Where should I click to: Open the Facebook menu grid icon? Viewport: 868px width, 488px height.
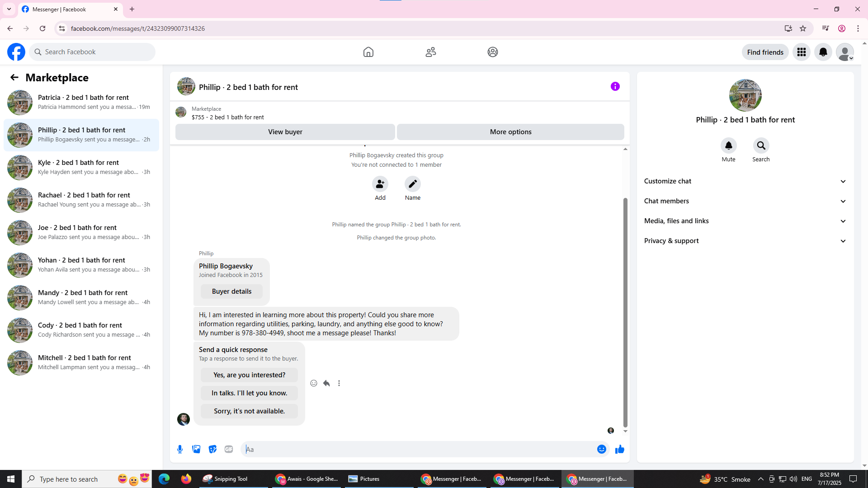tap(802, 52)
